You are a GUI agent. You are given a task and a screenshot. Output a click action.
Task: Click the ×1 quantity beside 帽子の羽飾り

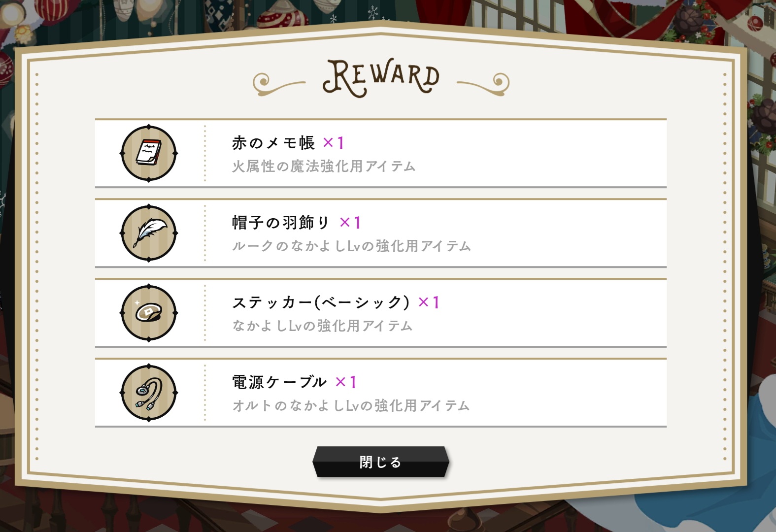[350, 223]
